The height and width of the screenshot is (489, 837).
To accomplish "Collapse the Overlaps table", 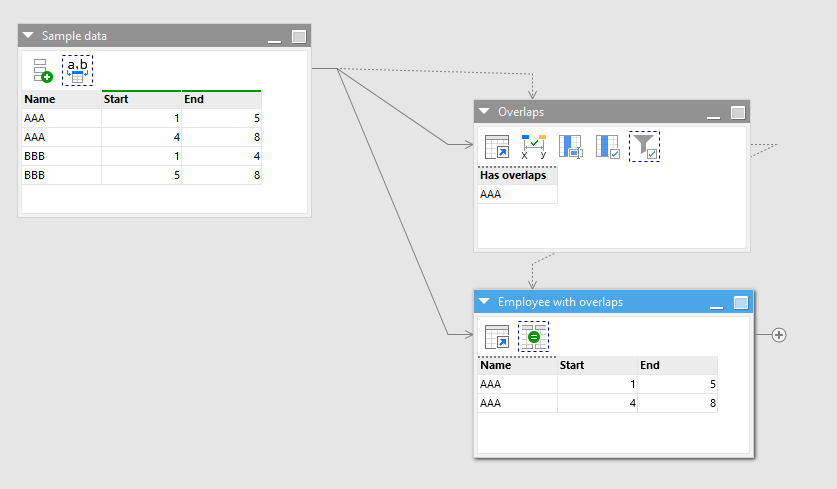I will tap(485, 112).
